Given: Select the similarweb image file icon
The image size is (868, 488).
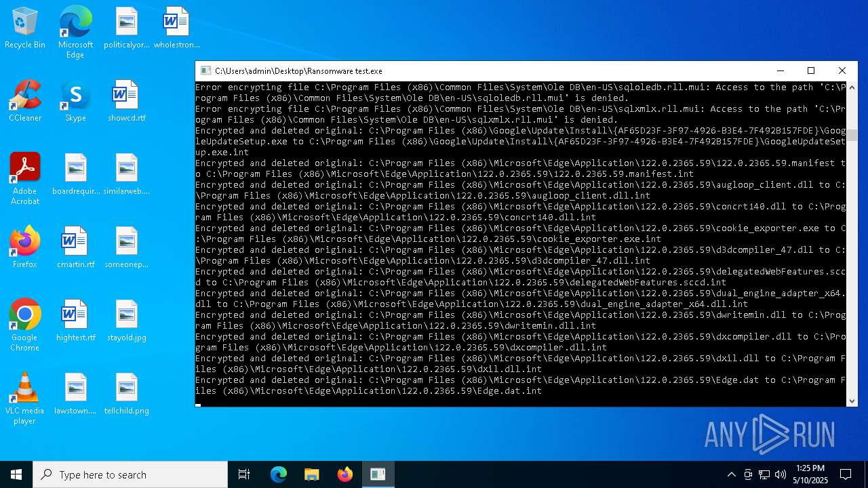Looking at the screenshot, I should pos(126,175).
